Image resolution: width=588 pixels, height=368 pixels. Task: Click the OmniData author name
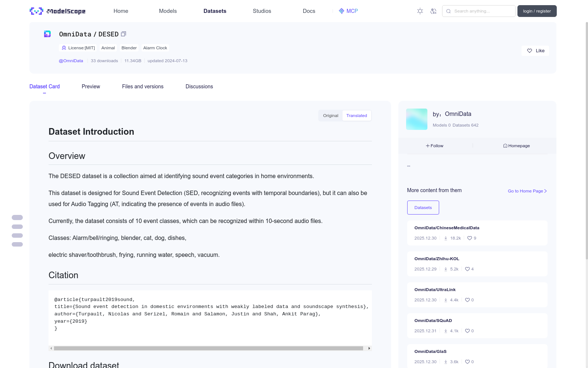click(458, 114)
